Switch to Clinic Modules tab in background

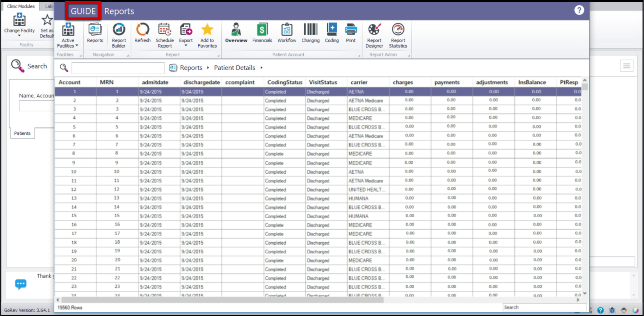pos(21,6)
